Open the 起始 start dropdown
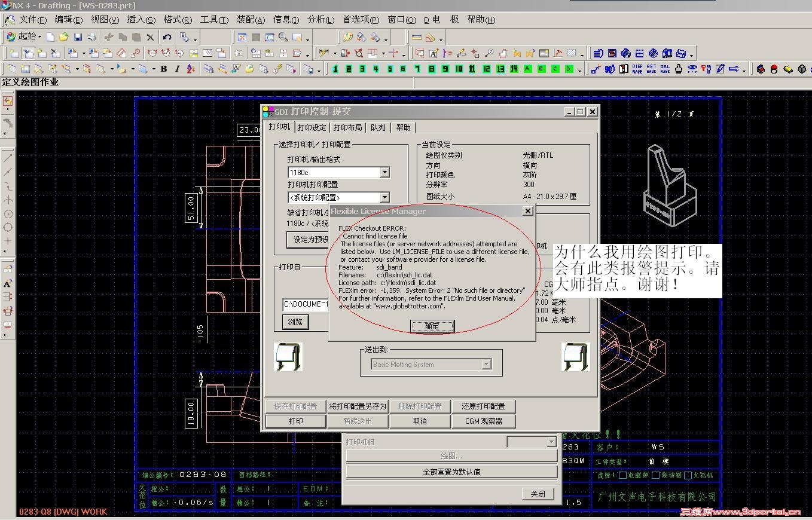 [x=23, y=37]
